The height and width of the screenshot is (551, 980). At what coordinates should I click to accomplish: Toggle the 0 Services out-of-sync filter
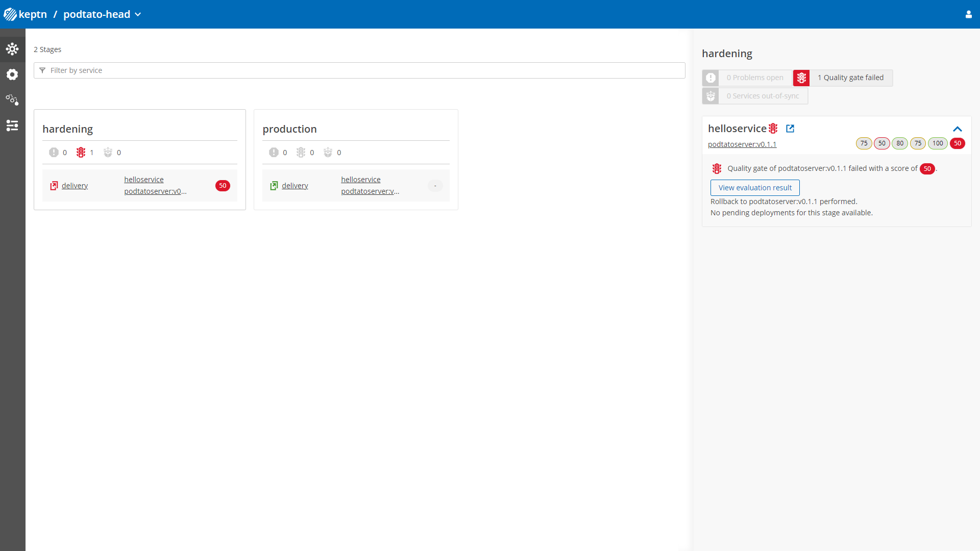[755, 96]
